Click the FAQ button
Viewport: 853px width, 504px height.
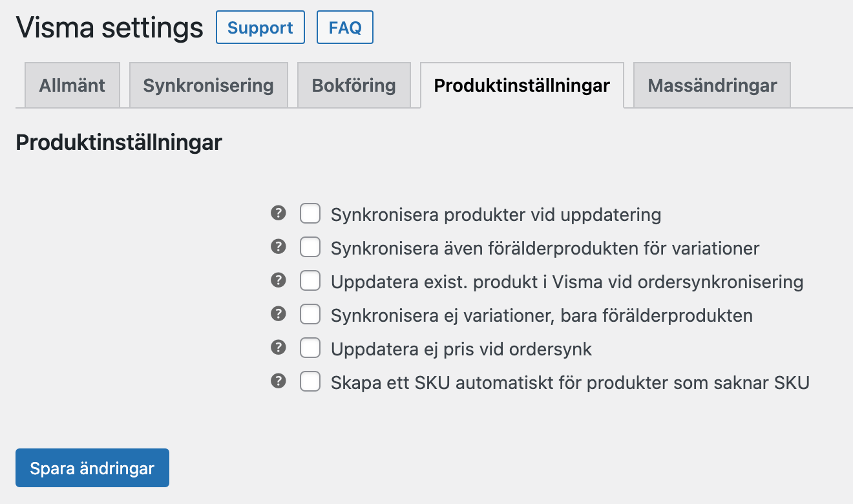coord(345,28)
